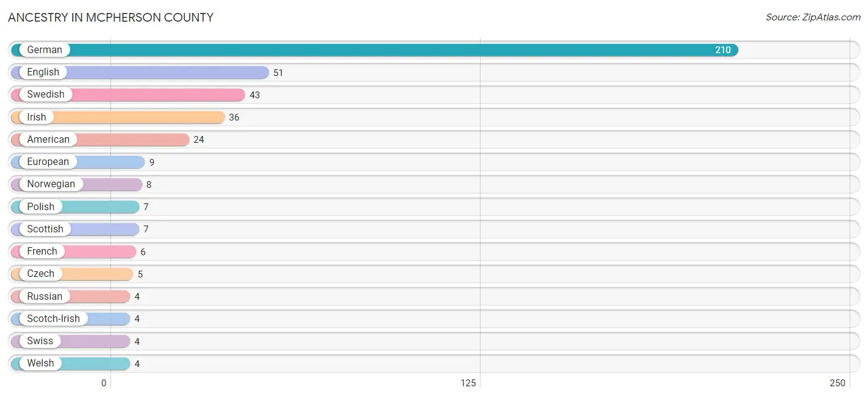
Task: Select the European ancestry label
Action: tap(48, 162)
